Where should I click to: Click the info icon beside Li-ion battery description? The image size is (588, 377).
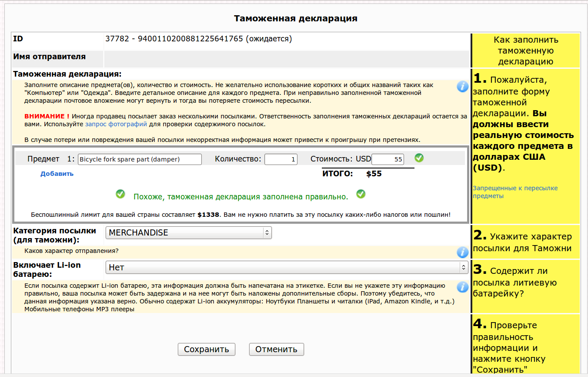pyautogui.click(x=462, y=287)
